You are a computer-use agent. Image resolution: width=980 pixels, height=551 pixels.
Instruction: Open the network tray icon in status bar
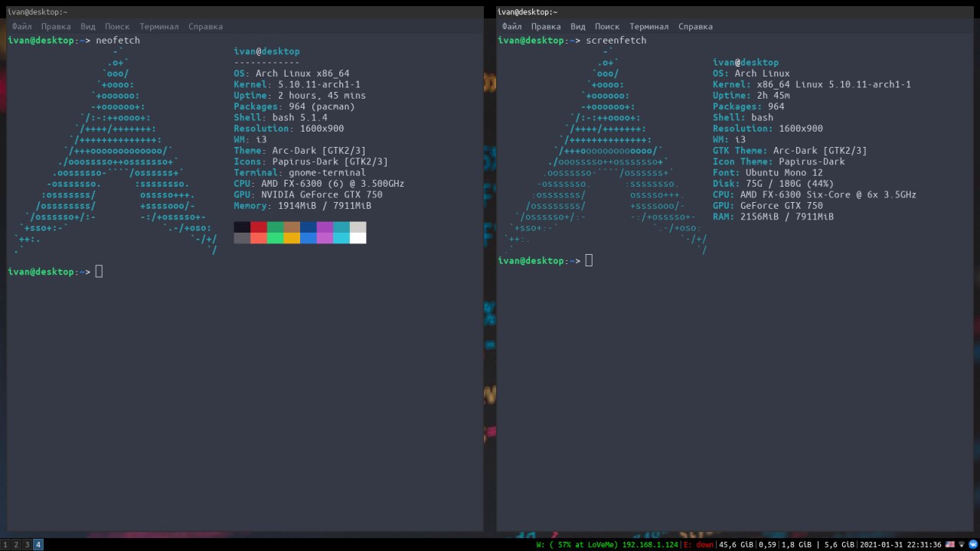962,544
